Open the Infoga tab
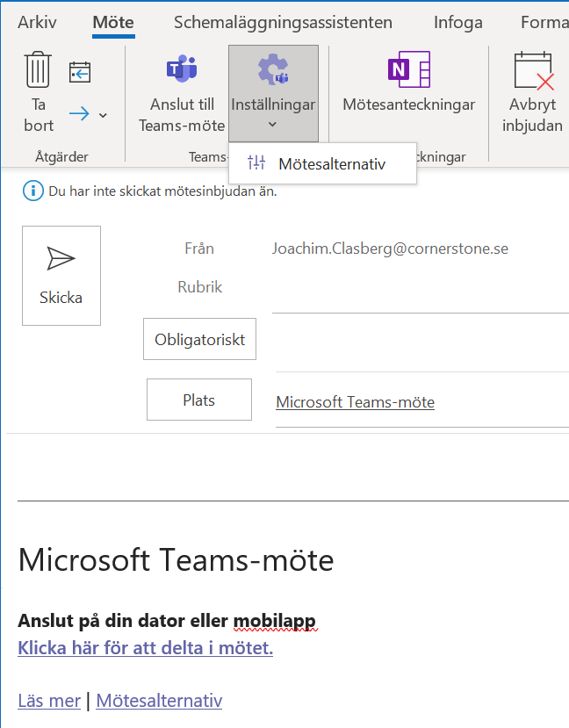This screenshot has height=728, width=569. [x=458, y=22]
